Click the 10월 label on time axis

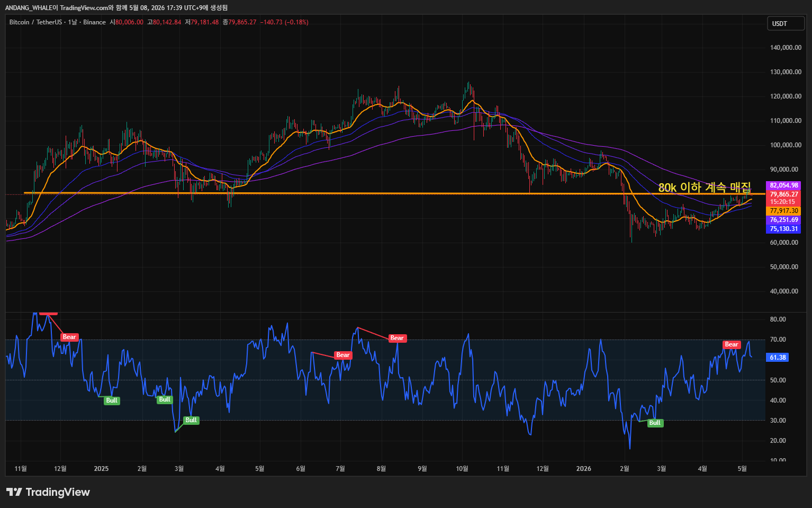click(462, 469)
